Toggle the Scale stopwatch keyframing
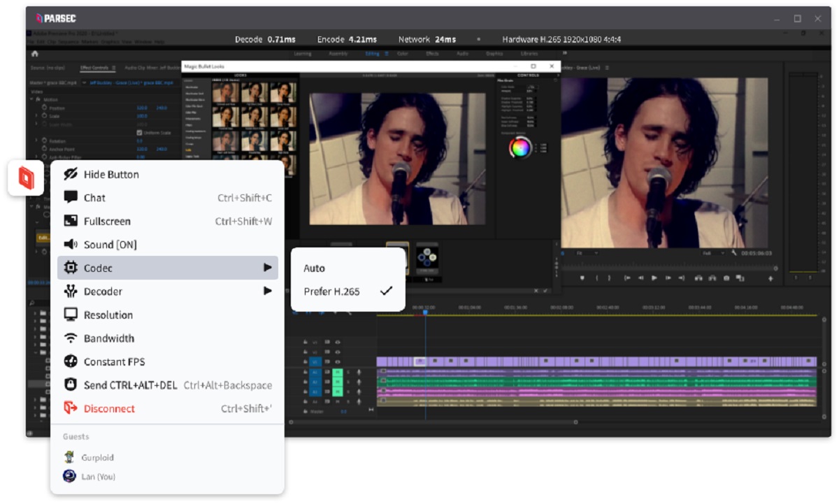The width and height of the screenshot is (839, 504). [x=45, y=116]
